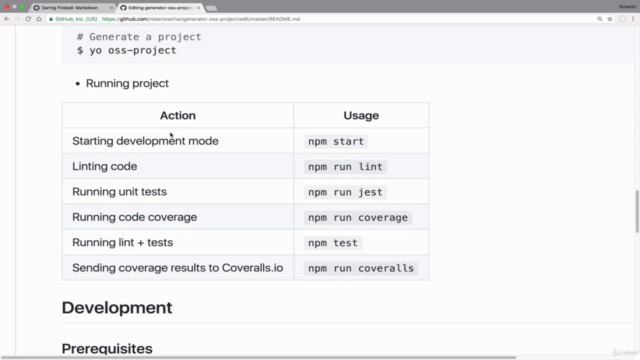Click the Roberto profile button
Screen dimensions: 640x360
coord(627,7)
